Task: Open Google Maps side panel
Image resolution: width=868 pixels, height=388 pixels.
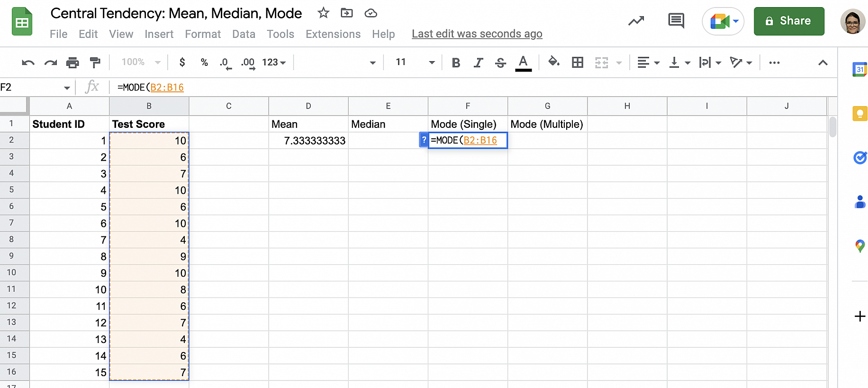Action: (x=860, y=246)
